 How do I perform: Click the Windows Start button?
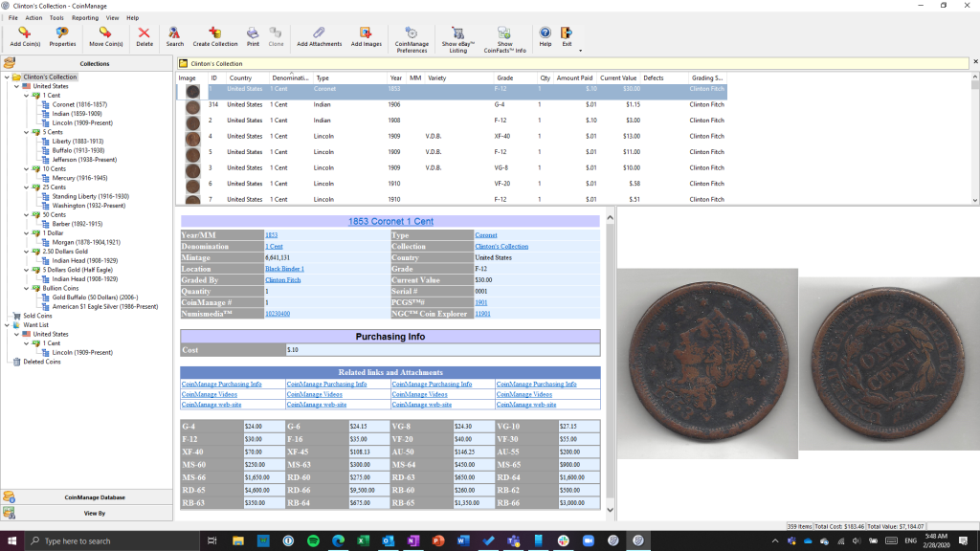(11, 541)
